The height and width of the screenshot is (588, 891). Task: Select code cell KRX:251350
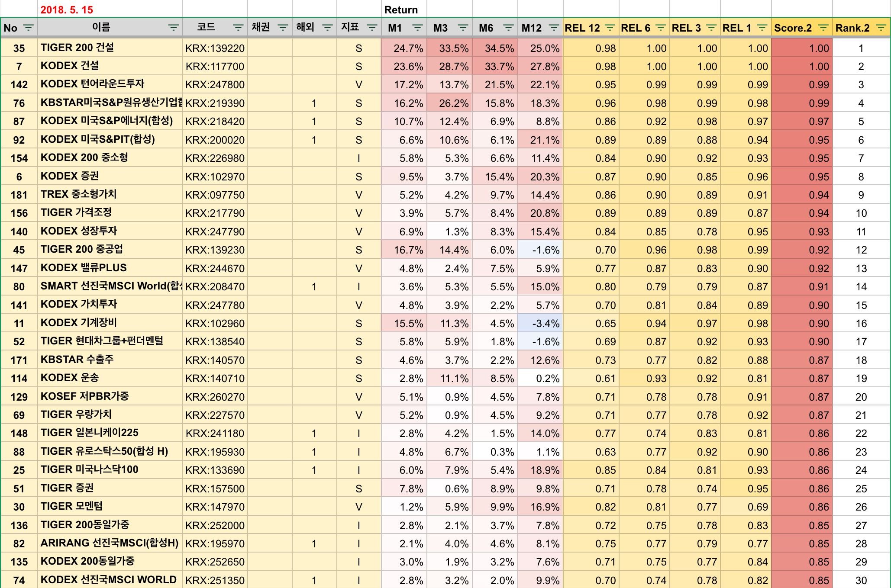point(215,580)
